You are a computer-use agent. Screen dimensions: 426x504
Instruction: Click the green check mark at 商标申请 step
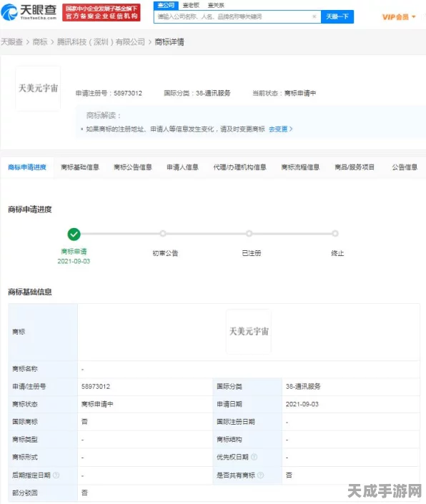tap(74, 234)
